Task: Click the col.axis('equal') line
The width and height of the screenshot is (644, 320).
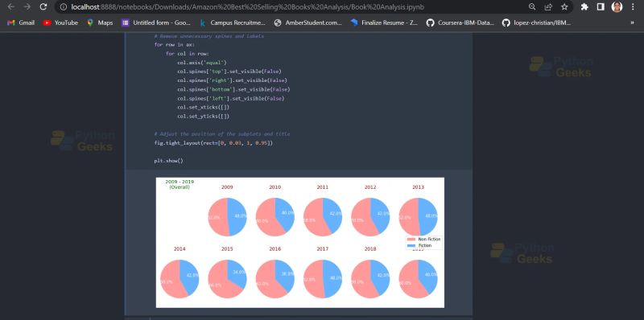Action: coord(202,63)
